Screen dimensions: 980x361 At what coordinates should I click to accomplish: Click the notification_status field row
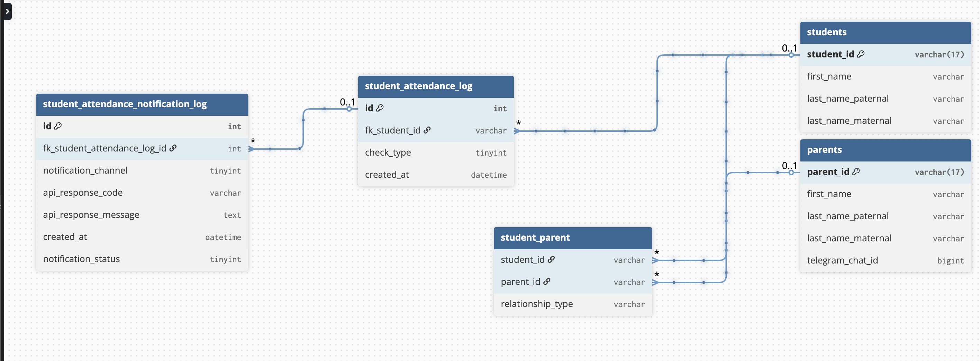pyautogui.click(x=142, y=259)
